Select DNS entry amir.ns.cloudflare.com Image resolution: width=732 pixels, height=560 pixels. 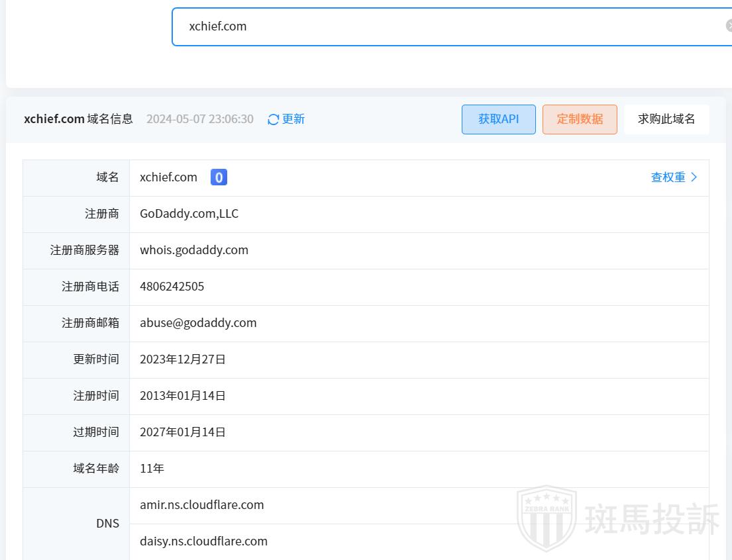202,505
